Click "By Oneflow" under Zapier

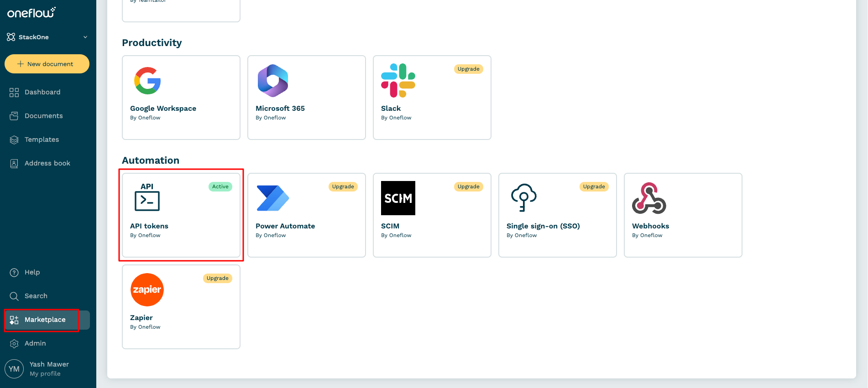point(145,327)
